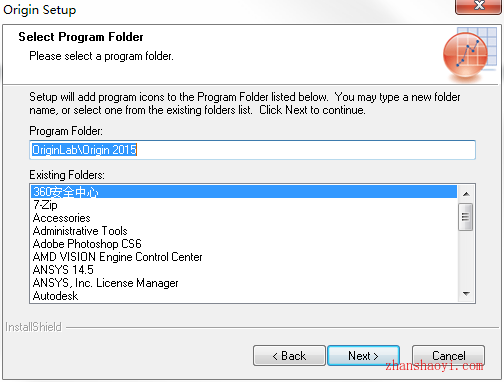Click the list scroll down arrow

(466, 293)
